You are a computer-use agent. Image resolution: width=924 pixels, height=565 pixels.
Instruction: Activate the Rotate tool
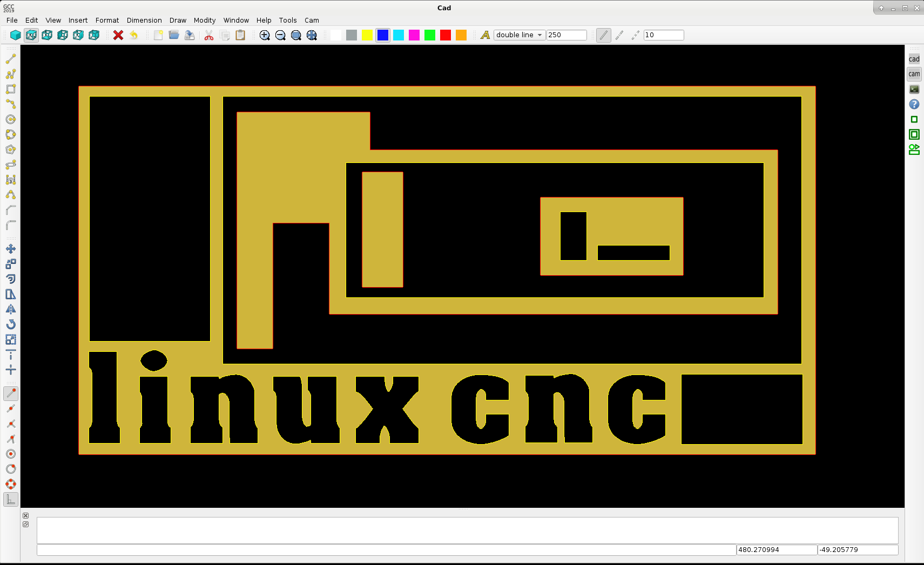11,324
